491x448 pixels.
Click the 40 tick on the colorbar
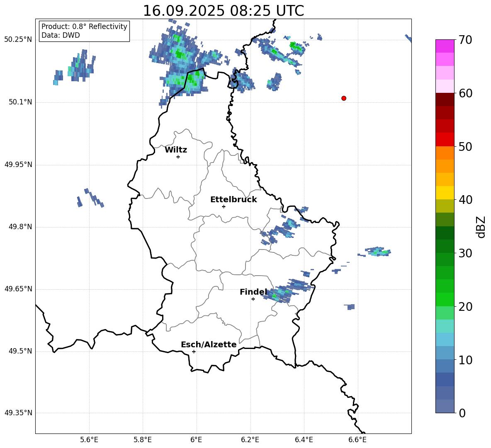point(465,200)
